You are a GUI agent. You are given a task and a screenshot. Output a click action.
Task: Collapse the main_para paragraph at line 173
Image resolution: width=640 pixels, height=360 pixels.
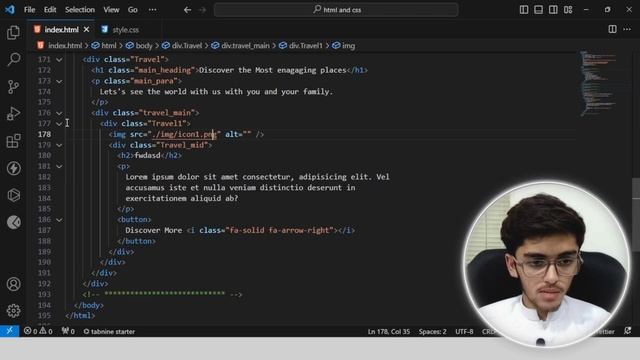(59, 81)
